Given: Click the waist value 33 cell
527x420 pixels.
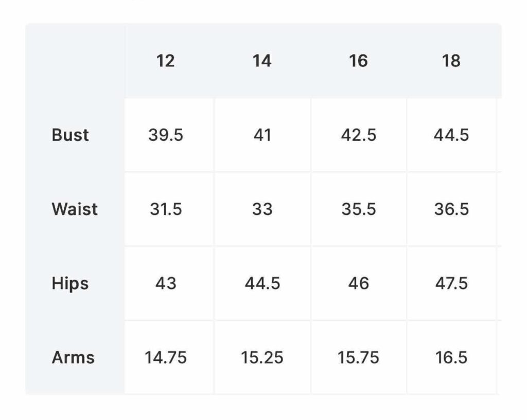Looking at the screenshot, I should [262, 209].
